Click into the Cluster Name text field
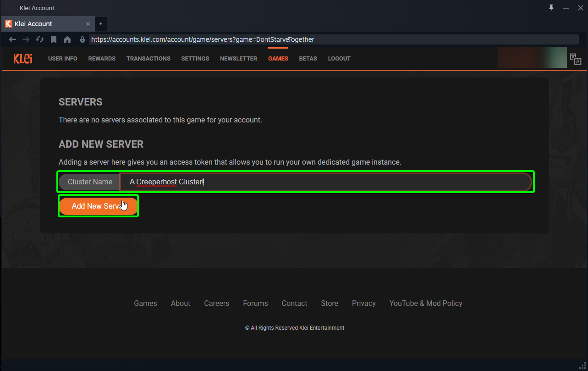The image size is (588, 371). click(x=325, y=182)
